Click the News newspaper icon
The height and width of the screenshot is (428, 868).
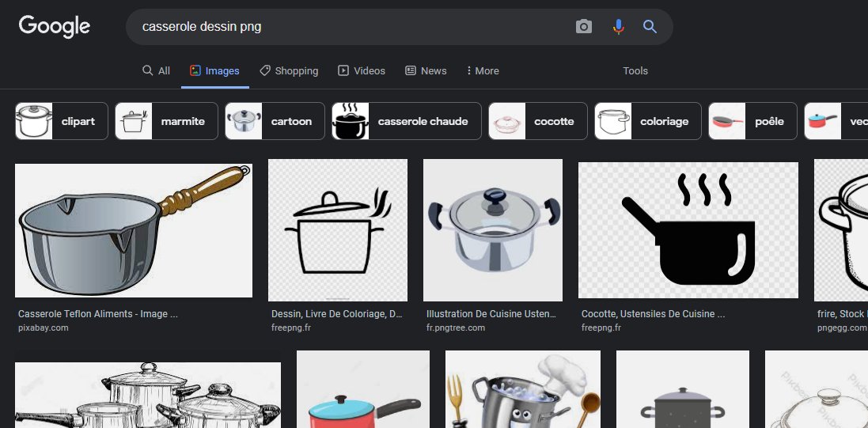410,70
